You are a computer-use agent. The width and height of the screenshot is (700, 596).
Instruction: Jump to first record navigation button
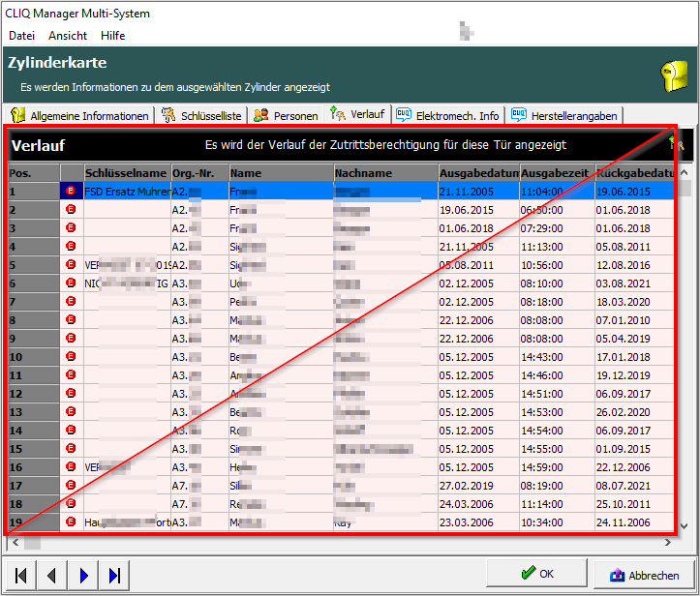(21, 576)
